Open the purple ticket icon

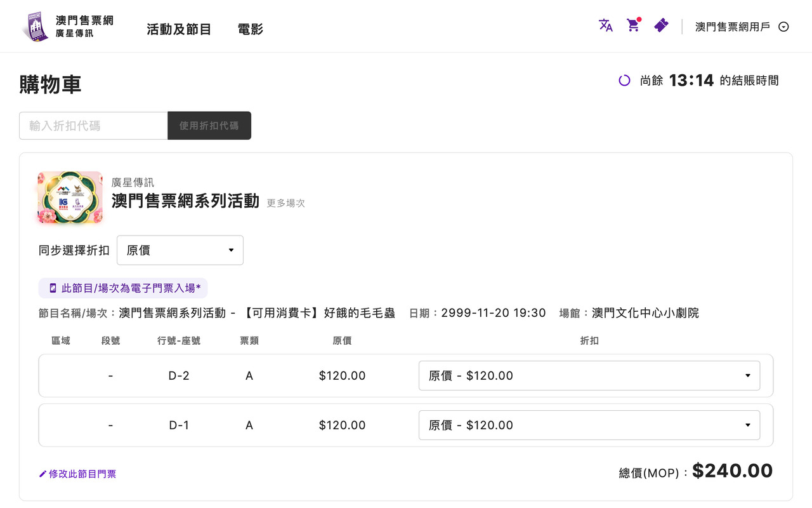tap(661, 25)
